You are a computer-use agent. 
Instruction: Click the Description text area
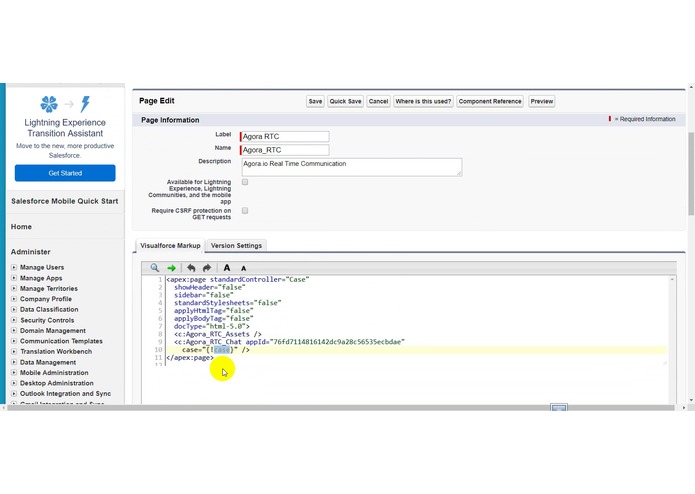click(351, 167)
